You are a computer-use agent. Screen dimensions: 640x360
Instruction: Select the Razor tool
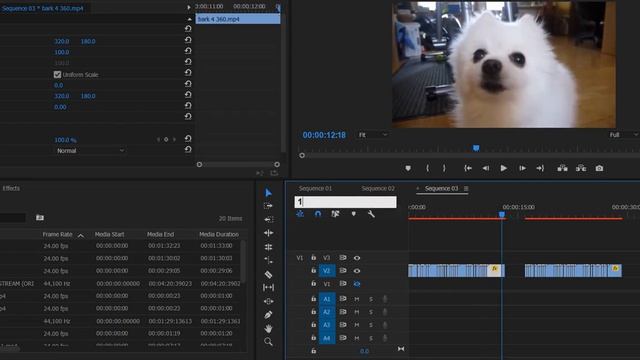pos(268,274)
